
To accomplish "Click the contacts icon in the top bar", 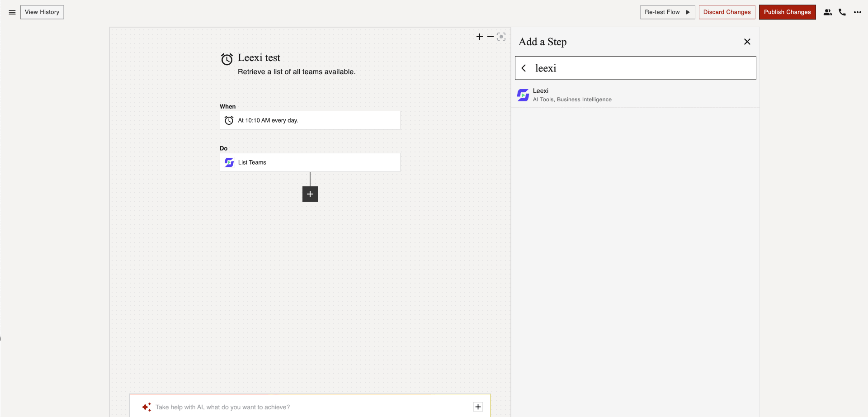I will 828,12.
